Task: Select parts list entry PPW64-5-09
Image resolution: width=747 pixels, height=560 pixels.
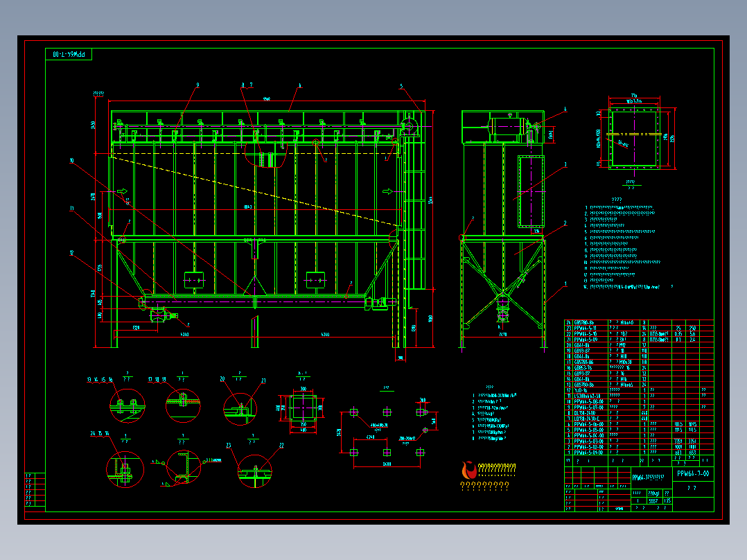Action: [585, 340]
